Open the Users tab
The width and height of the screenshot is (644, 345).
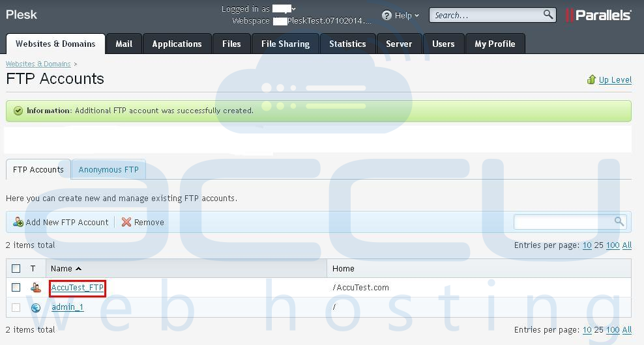tap(444, 44)
